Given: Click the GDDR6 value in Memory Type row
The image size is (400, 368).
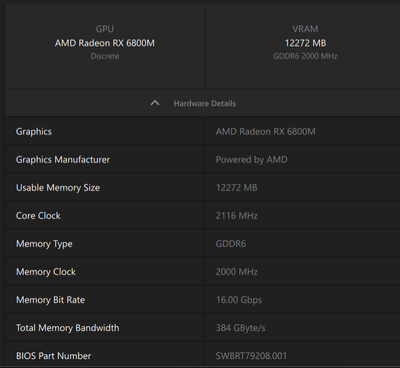Looking at the screenshot, I should 231,244.
